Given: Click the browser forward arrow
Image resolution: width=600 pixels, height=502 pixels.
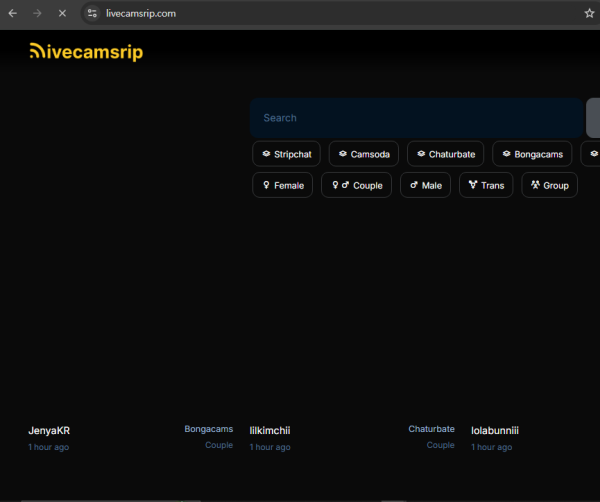Looking at the screenshot, I should click(x=37, y=13).
